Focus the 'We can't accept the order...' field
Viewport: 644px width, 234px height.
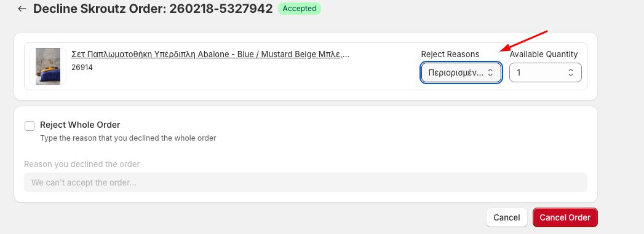tap(306, 182)
